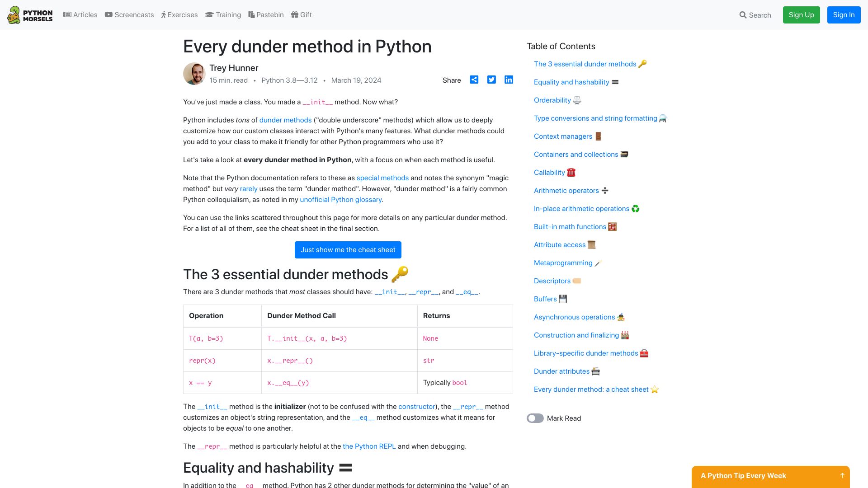Jump to In-place arithmetic operations section
The height and width of the screenshot is (488, 868).
tap(586, 209)
